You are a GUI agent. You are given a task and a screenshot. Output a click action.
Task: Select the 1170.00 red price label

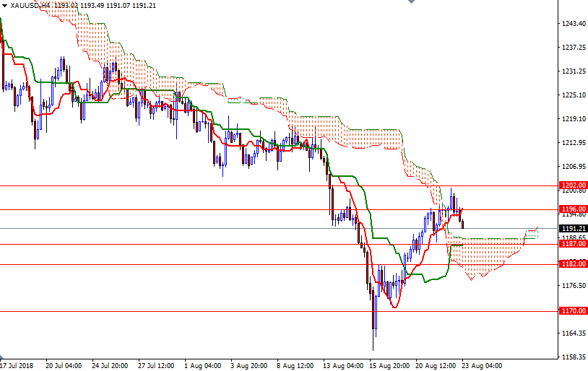[573, 311]
